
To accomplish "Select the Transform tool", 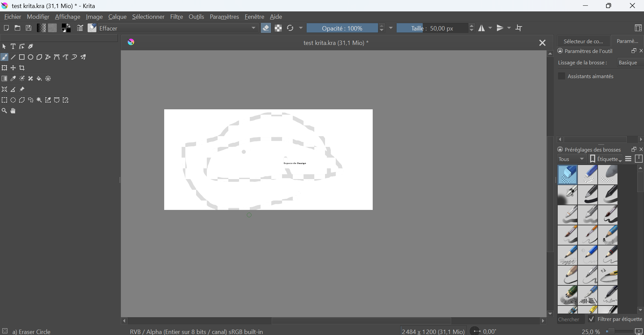I will pos(4,68).
